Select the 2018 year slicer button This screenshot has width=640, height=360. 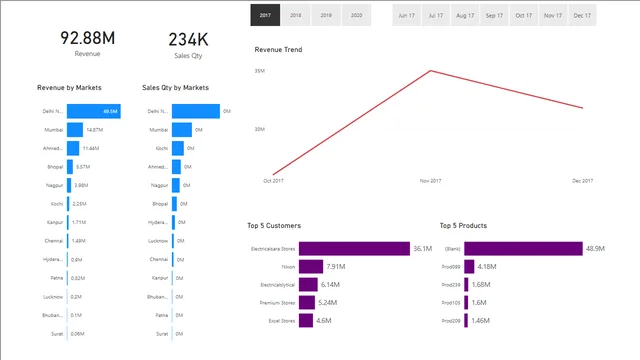pos(296,15)
